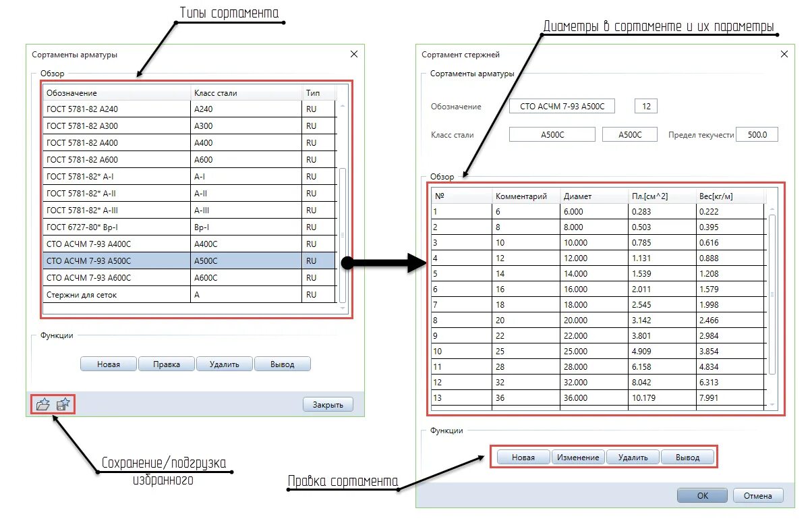Click the save favorites disk-star icon
Screen dimensions: 812x525
(x=63, y=404)
